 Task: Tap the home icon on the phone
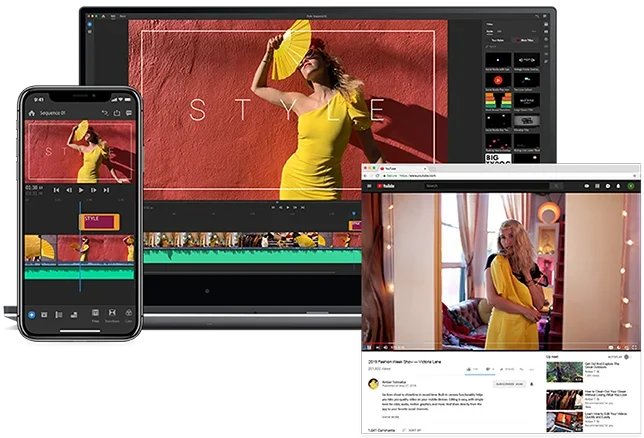(x=32, y=113)
